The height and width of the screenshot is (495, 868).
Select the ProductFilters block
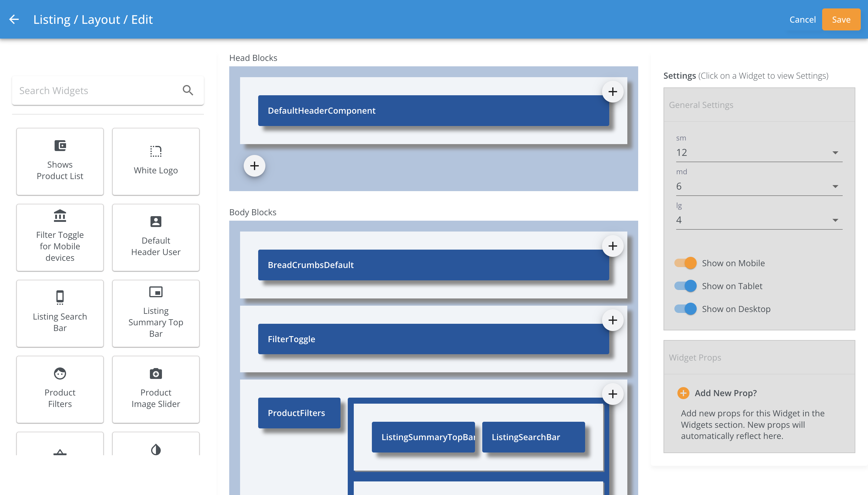click(299, 413)
